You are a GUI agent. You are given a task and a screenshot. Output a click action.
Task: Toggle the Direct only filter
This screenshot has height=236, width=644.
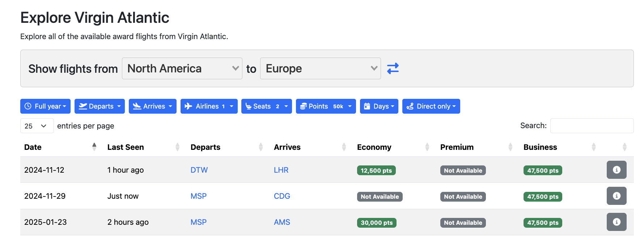point(431,106)
